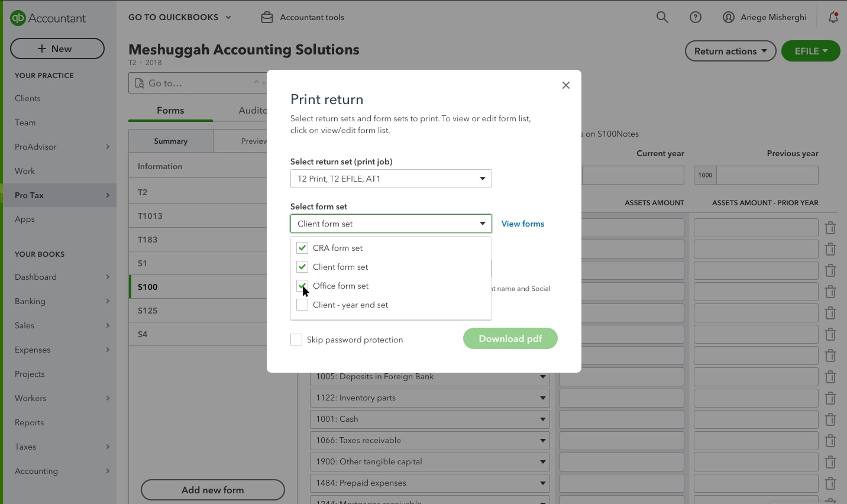Delete the 1122 Inventory parts row
847x504 pixels.
point(830,398)
